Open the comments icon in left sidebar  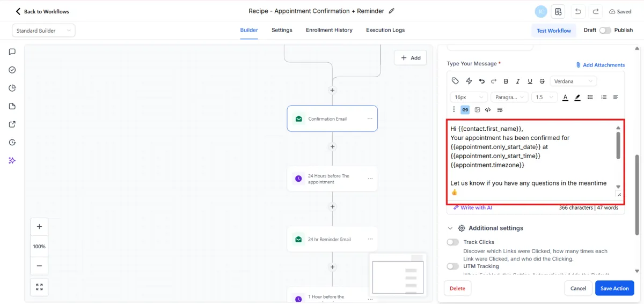click(12, 52)
